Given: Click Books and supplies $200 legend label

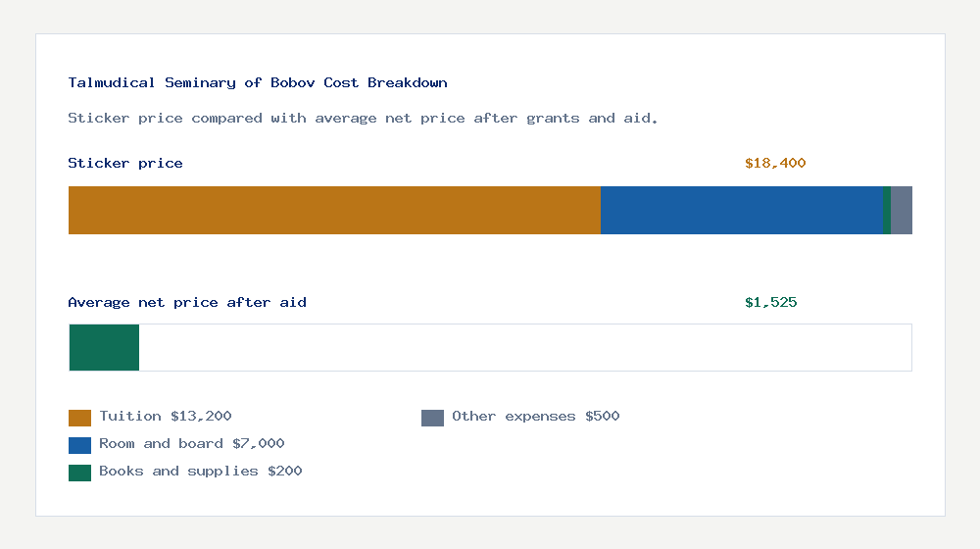Looking at the screenshot, I should [201, 472].
